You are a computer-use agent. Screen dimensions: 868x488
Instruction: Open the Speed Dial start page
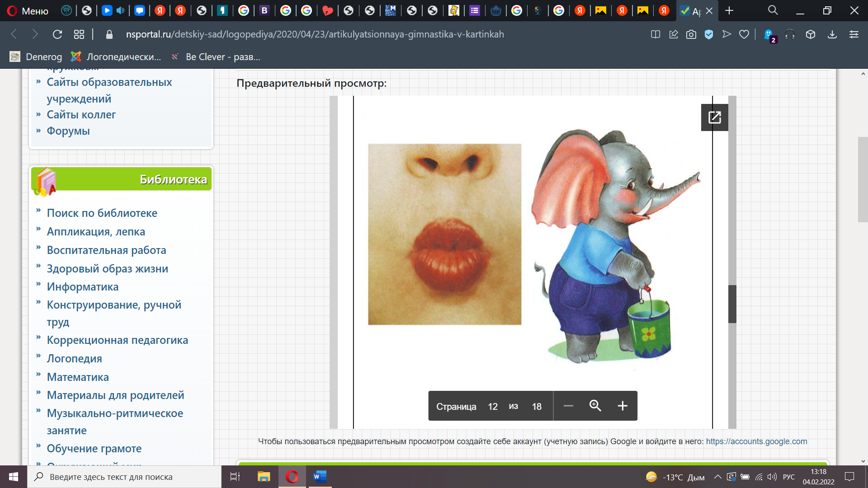79,34
